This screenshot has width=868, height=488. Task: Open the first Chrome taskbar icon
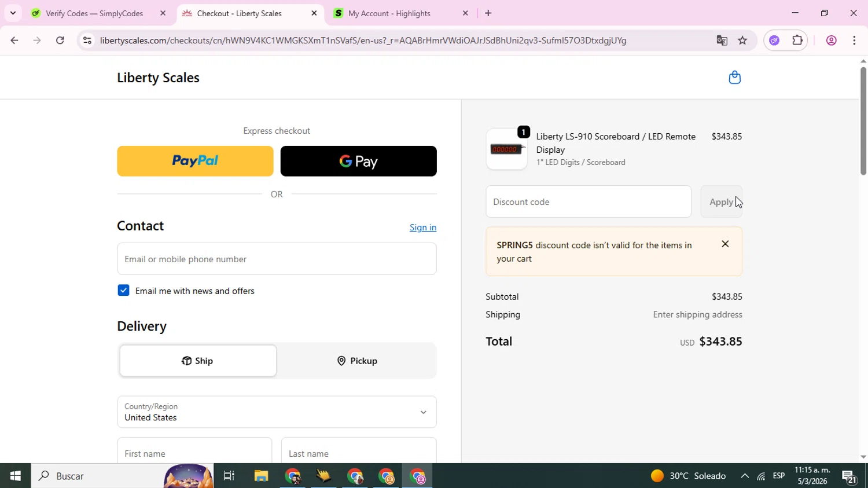(293, 476)
